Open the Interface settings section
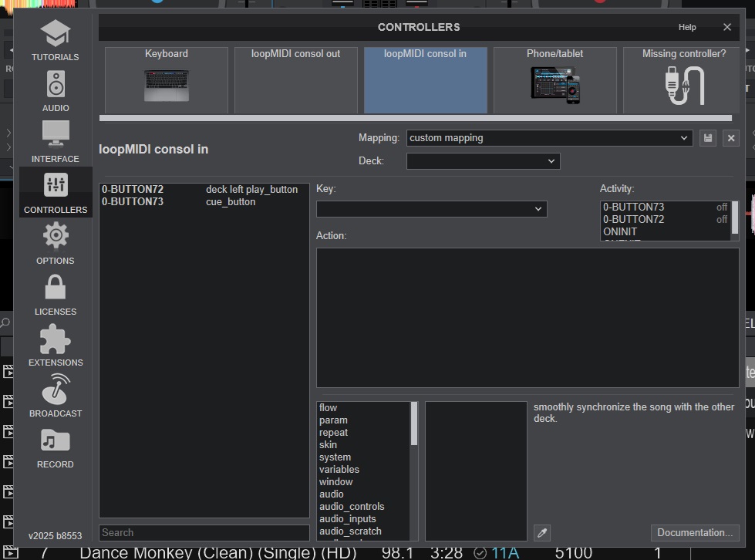755x560 pixels. click(56, 142)
